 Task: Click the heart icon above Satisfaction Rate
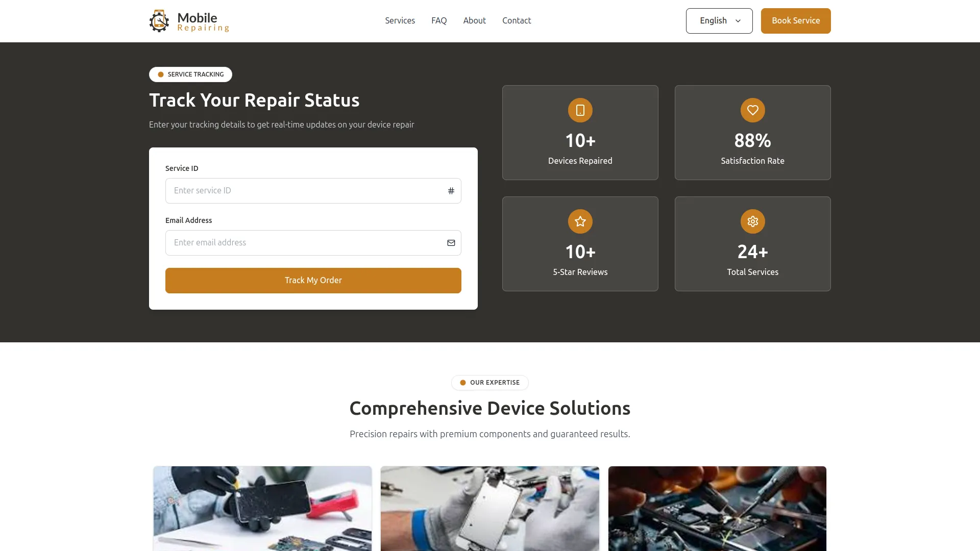pyautogui.click(x=752, y=110)
